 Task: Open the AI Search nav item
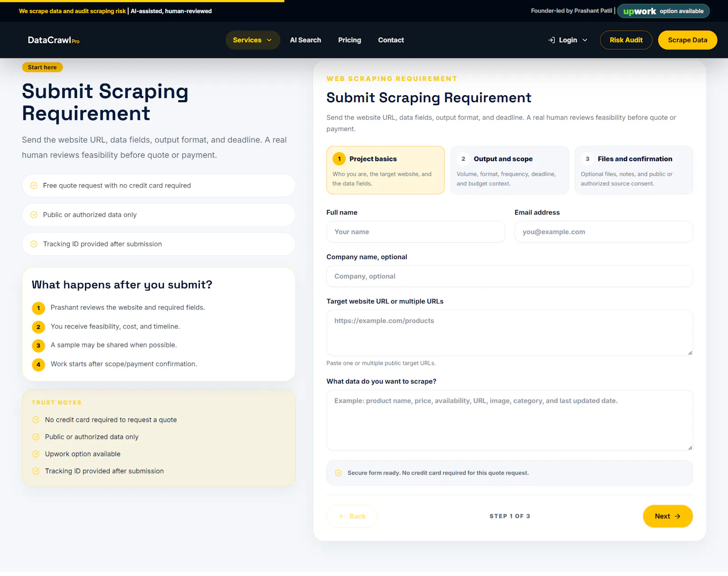click(x=305, y=40)
